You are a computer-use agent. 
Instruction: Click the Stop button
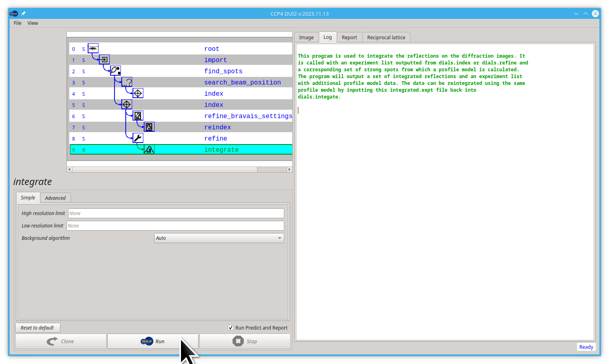point(245,341)
